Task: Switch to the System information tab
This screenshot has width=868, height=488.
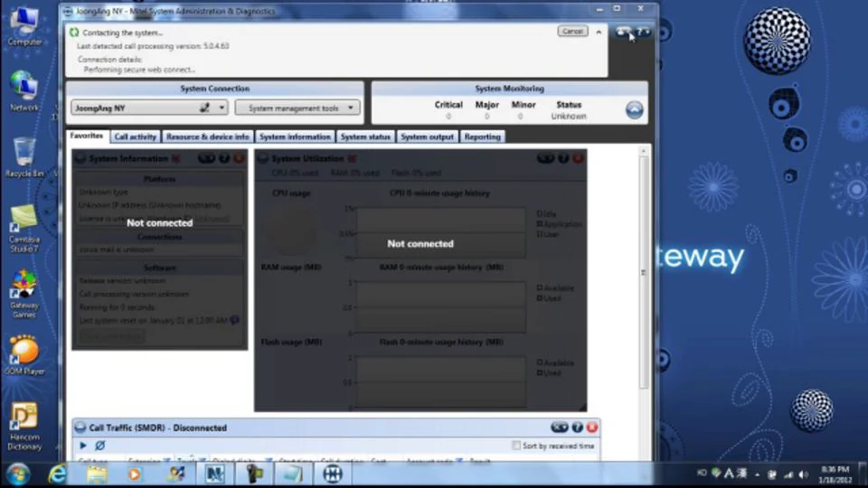Action: click(x=295, y=136)
